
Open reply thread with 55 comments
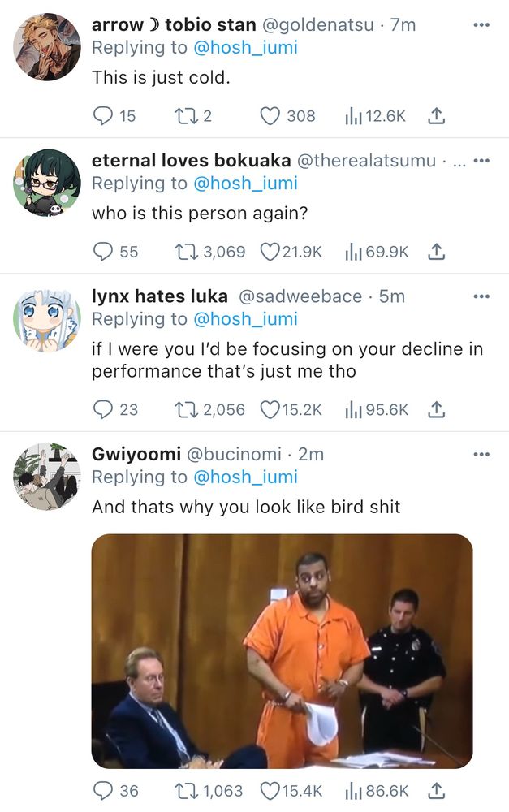[x=103, y=252]
